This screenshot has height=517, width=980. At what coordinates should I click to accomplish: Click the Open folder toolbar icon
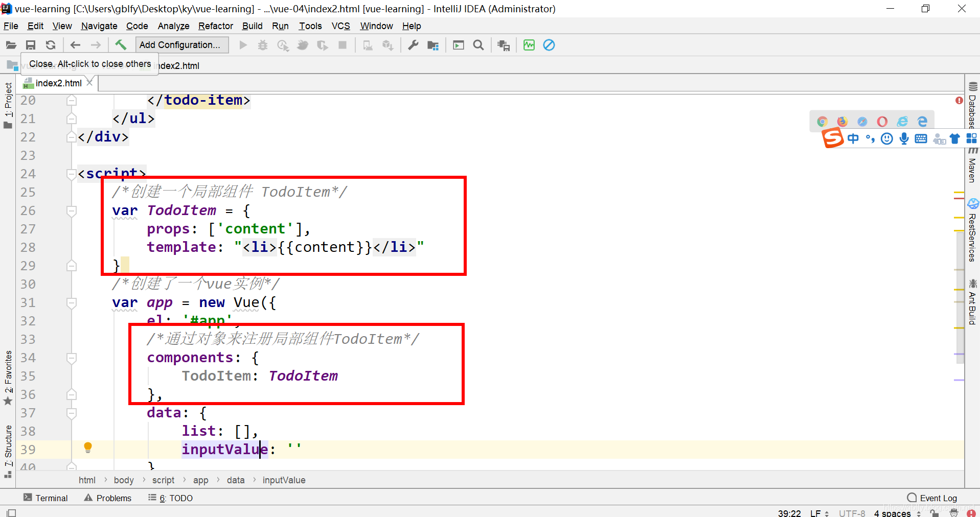pyautogui.click(x=11, y=45)
